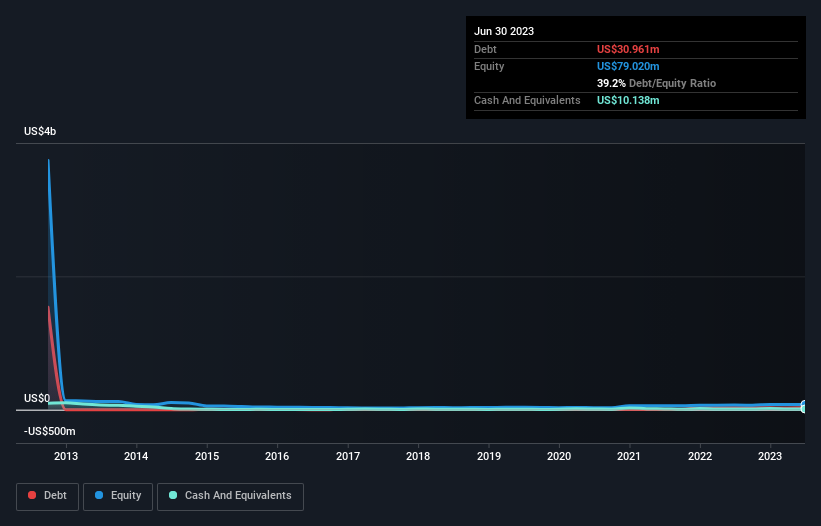This screenshot has width=821, height=526.
Task: Click the 2023 x-axis label
Action: 770,456
